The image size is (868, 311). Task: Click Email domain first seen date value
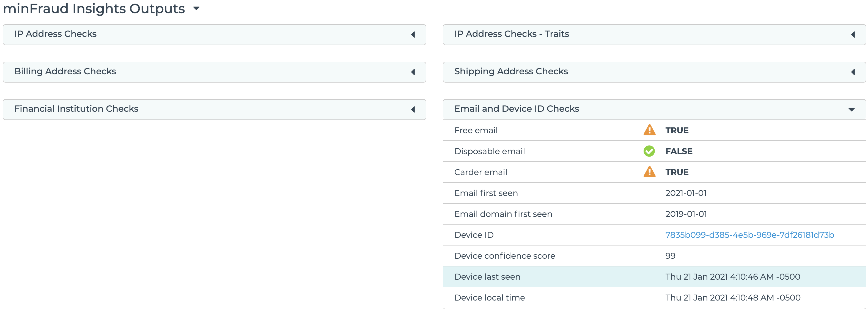pos(686,214)
